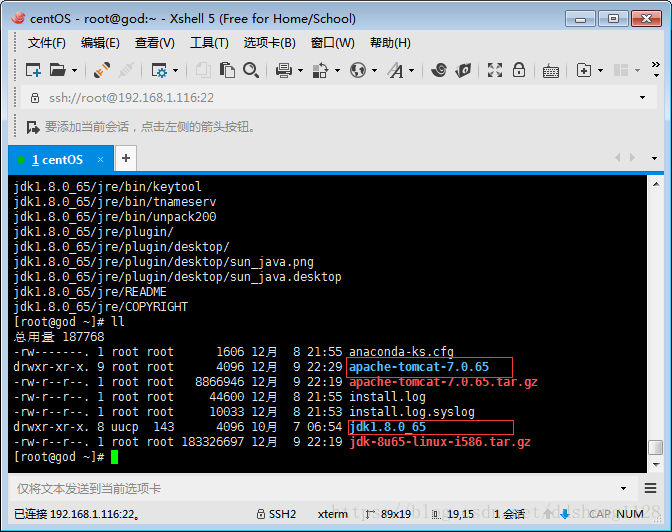Add a new tab with plus button
This screenshot has height=532, width=672.
click(x=126, y=158)
